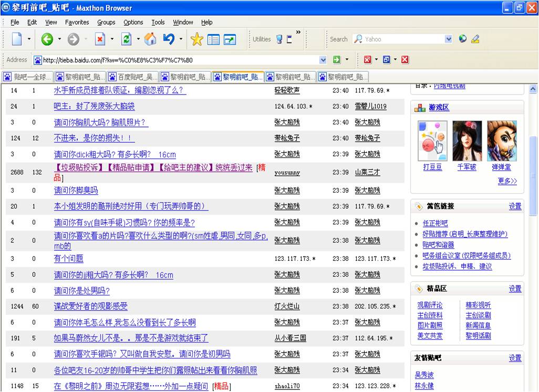Screen dimensions: 539x392
Task: Expand the Yahoo search engine dropdown
Action: (x=448, y=39)
